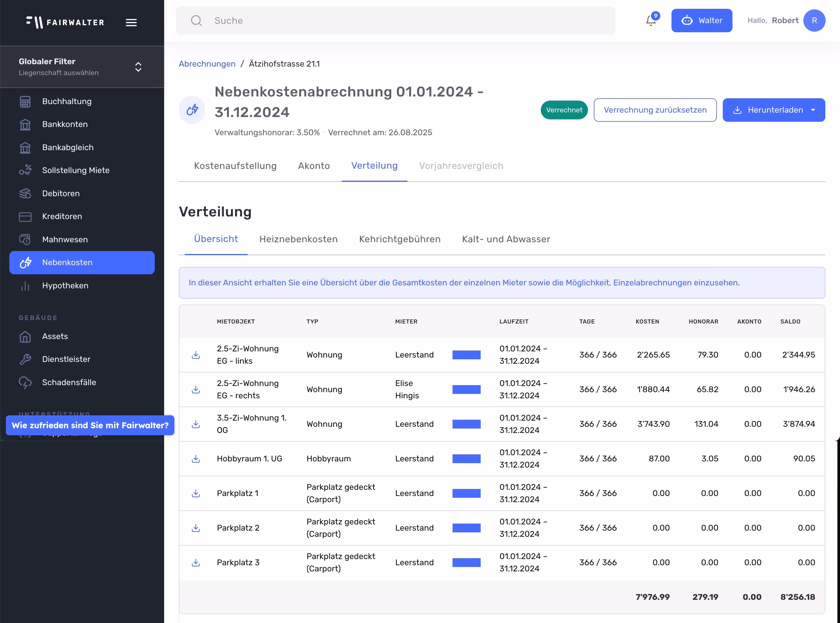Click the Robert user avatar
The height and width of the screenshot is (623, 840).
pyautogui.click(x=814, y=20)
